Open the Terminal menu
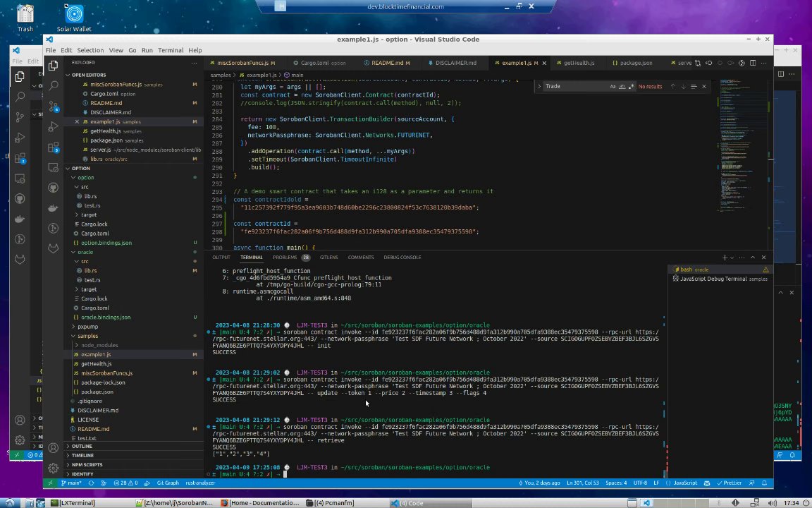This screenshot has width=812, height=508. 171,50
